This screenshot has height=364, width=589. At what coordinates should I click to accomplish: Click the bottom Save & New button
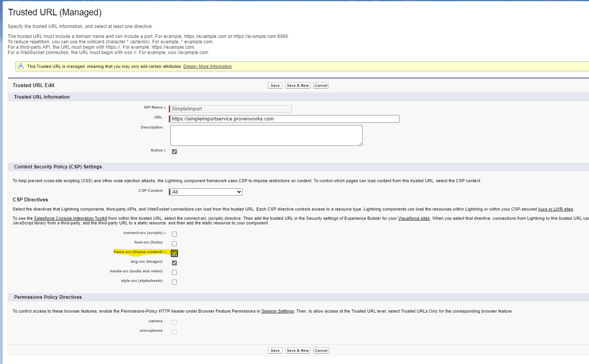pyautogui.click(x=297, y=350)
